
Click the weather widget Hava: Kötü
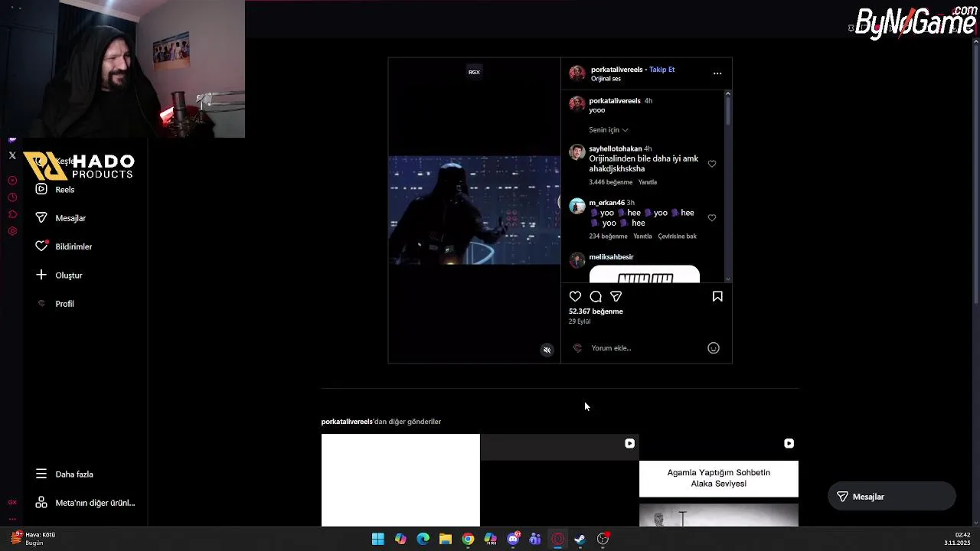32,539
